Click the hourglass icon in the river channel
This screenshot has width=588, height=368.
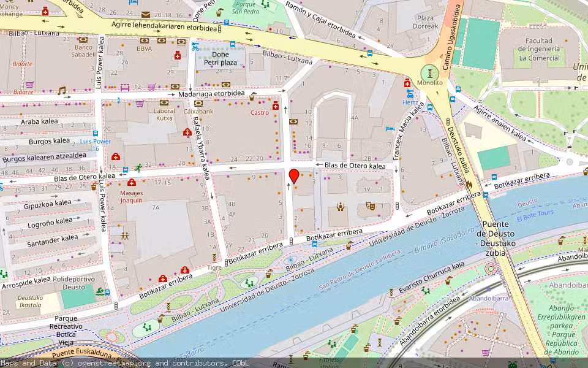click(391, 293)
